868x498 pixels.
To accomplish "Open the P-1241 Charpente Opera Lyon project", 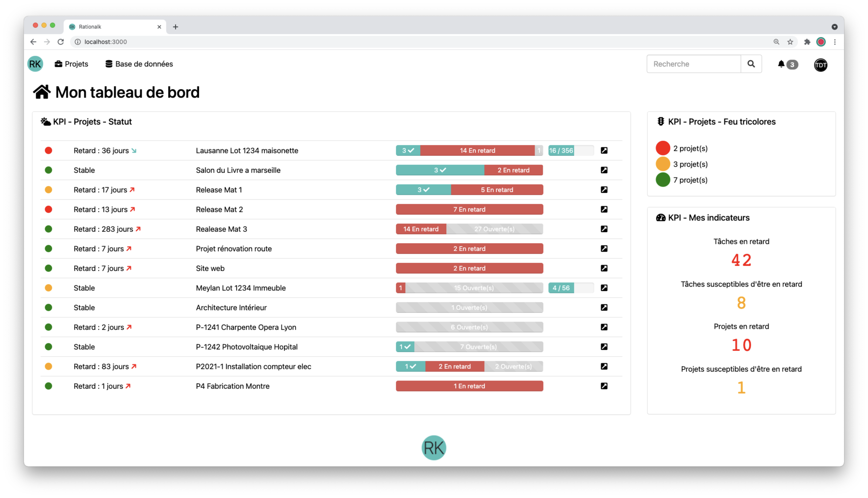I will coord(246,327).
